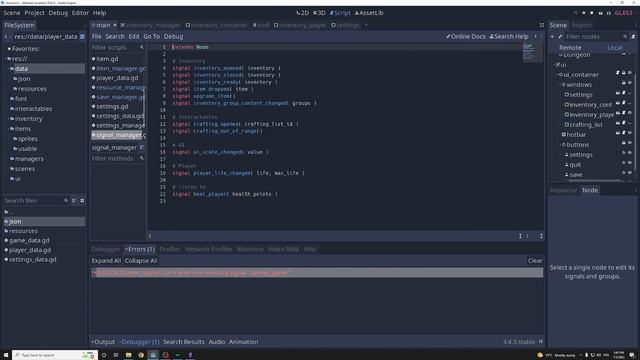Image resolution: width=640 pixels, height=360 pixels.
Task: Click the search files magnifier icon
Action: coord(66,201)
